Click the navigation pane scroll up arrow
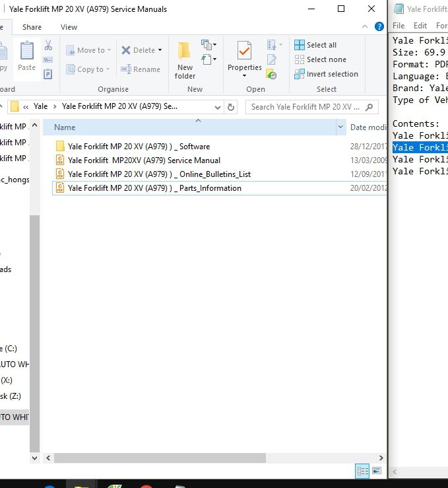The width and height of the screenshot is (448, 488). [34, 125]
